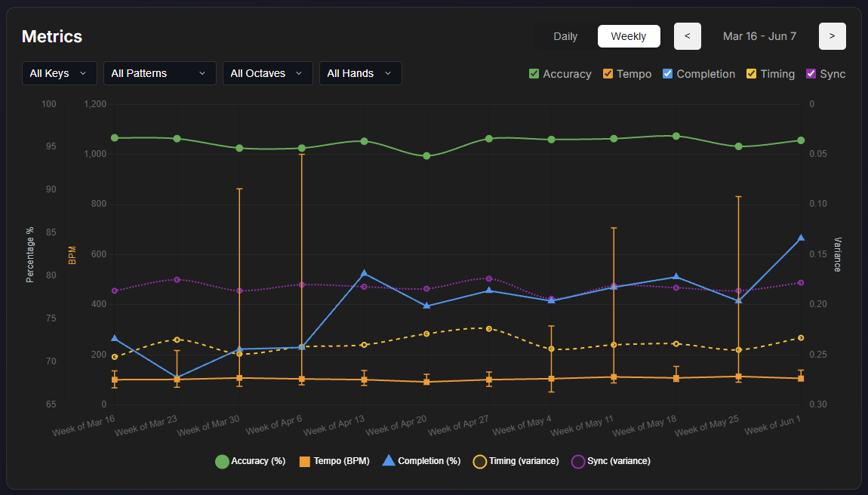
Task: Click the green Accuracy legend circle icon
Action: pyautogui.click(x=222, y=461)
